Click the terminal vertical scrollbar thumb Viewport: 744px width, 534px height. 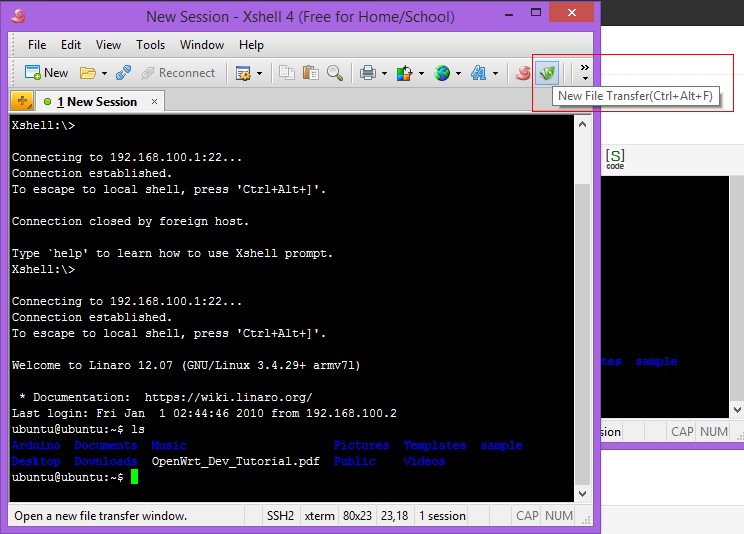pos(583,334)
